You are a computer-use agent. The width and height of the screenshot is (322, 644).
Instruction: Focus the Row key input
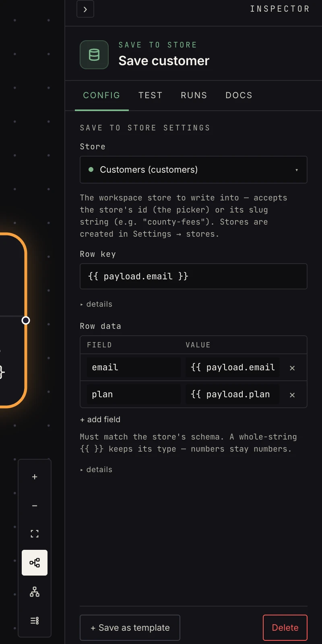194,276
